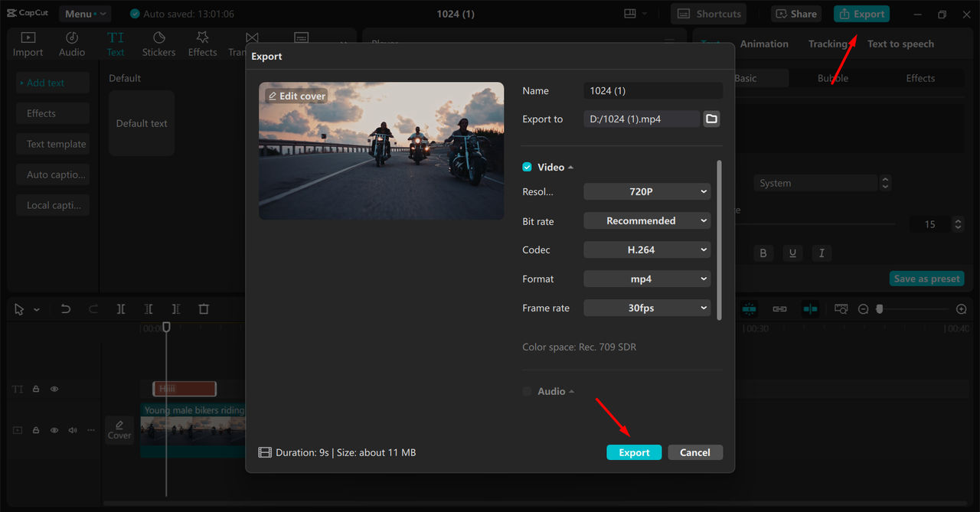Screen dimensions: 980x512
Task: Click Cancel in the Export dialog
Action: click(x=695, y=452)
